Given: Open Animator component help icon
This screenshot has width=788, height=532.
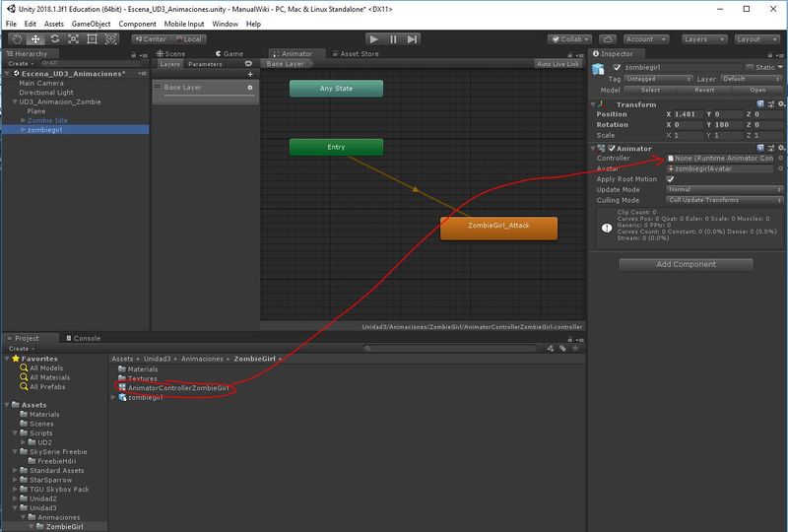Looking at the screenshot, I should (759, 148).
